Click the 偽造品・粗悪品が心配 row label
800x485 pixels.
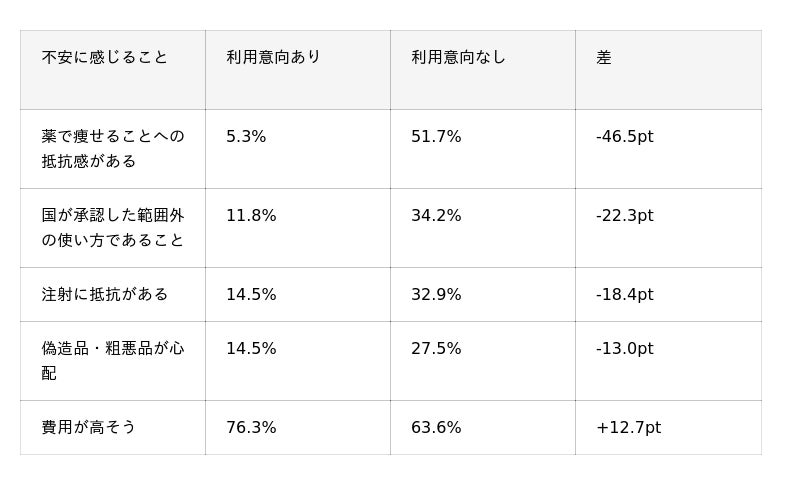113,361
